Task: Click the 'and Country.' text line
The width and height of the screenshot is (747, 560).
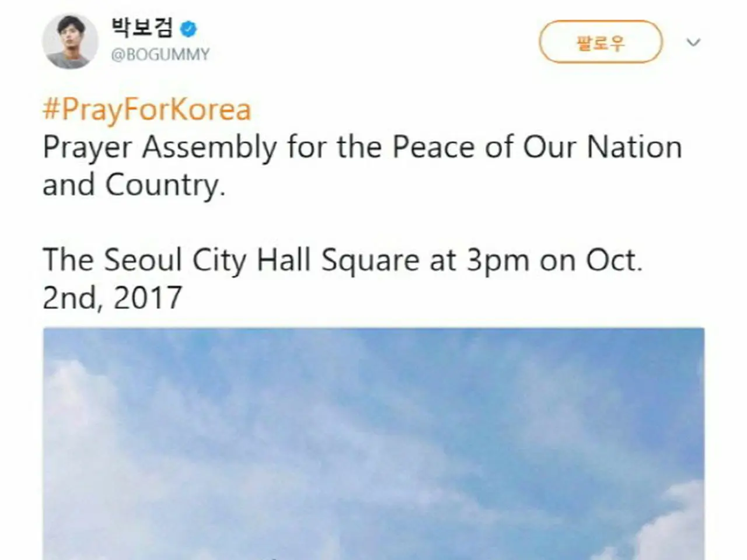Action: pos(134,185)
